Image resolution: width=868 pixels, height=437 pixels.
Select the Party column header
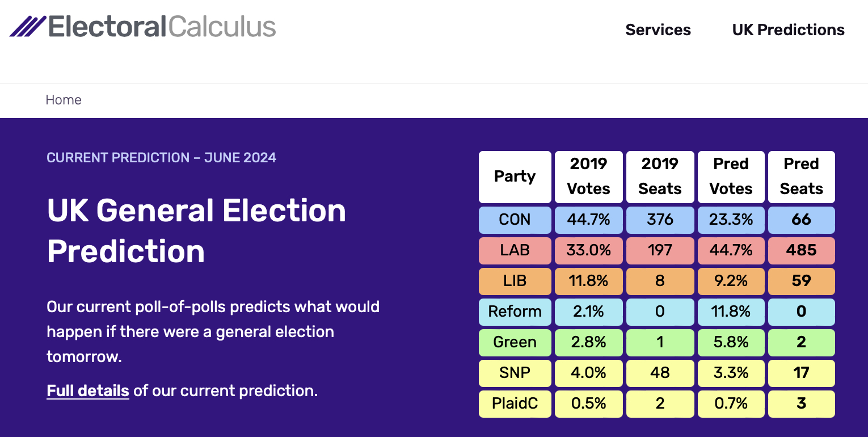click(x=515, y=177)
